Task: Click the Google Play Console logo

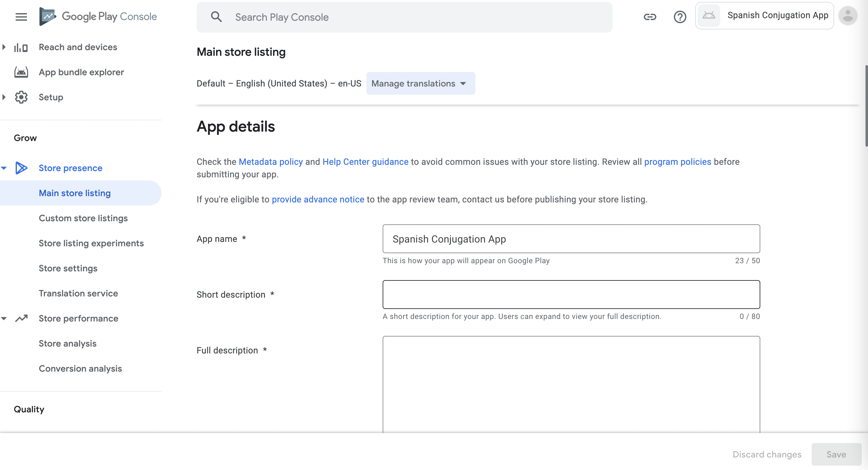Action: tap(98, 17)
